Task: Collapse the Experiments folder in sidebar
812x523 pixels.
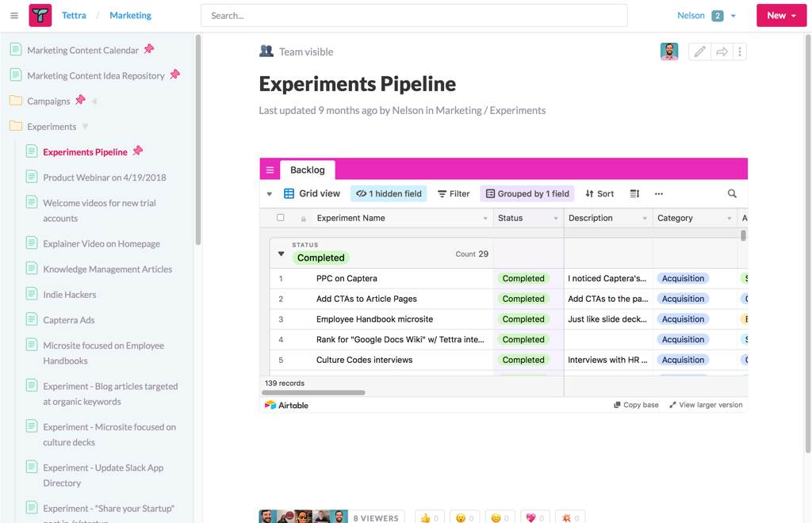Action: tap(86, 127)
